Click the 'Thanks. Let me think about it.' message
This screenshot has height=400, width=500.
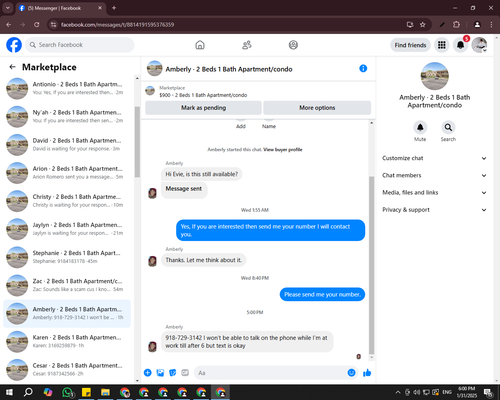[x=204, y=260]
